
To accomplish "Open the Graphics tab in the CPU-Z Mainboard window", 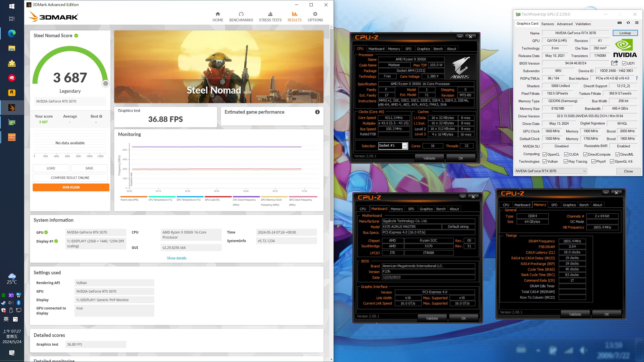I will pyautogui.click(x=426, y=209).
